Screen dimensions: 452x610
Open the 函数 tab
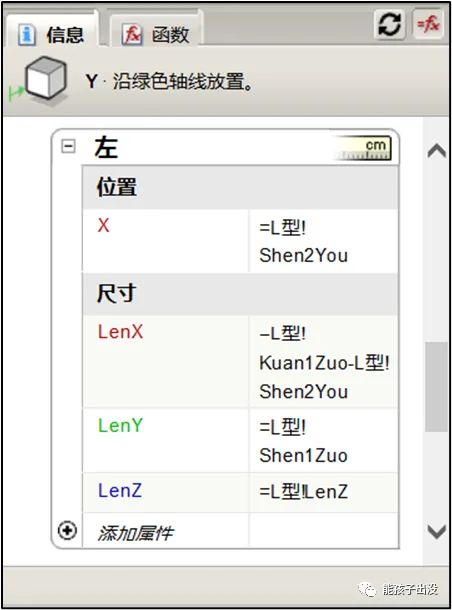coord(156,34)
